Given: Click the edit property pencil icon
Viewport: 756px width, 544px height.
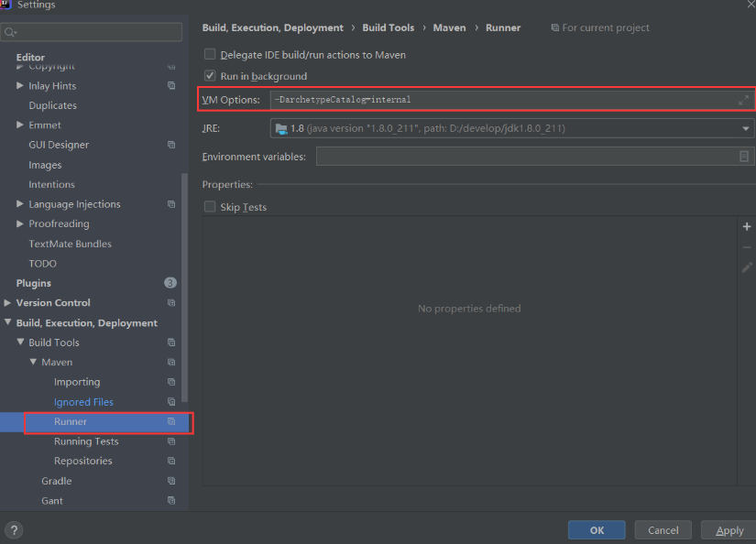Looking at the screenshot, I should click(747, 267).
